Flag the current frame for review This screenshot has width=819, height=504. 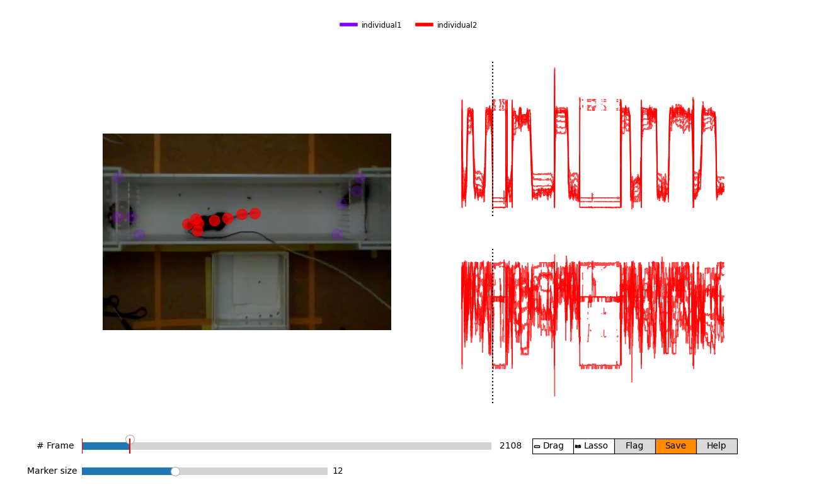(634, 445)
